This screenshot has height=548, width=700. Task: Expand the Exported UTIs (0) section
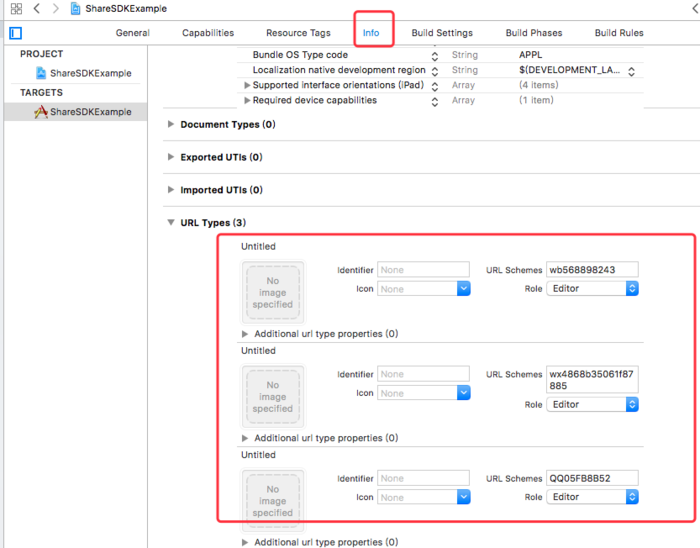point(171,157)
